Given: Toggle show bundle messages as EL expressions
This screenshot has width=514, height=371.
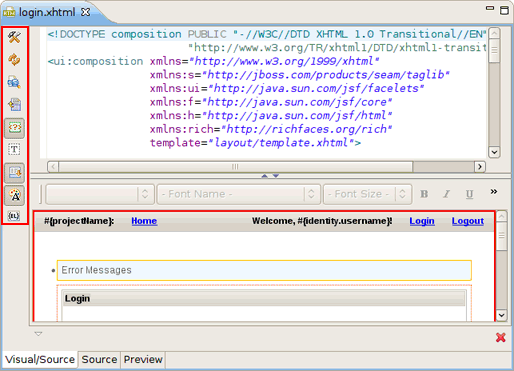Looking at the screenshot, I should [14, 216].
